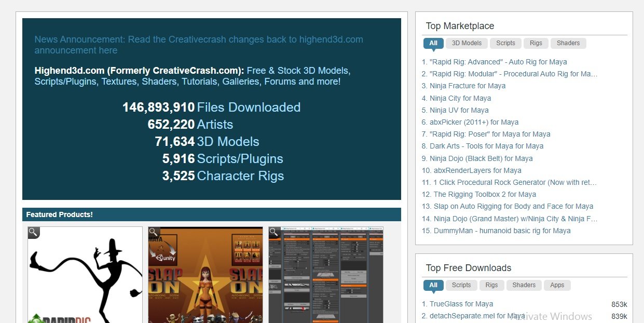Switch to 3D Models tab in Top Marketplace

467,43
